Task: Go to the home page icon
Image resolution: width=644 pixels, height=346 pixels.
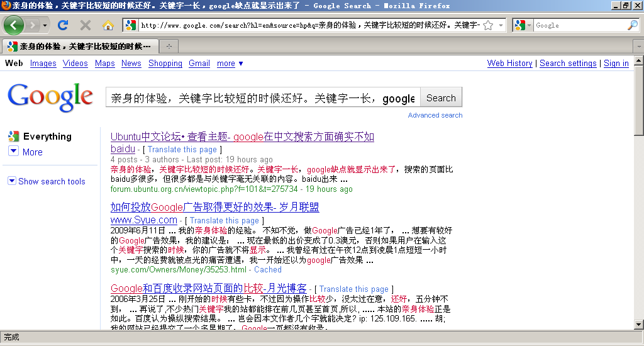Action: click(108, 25)
